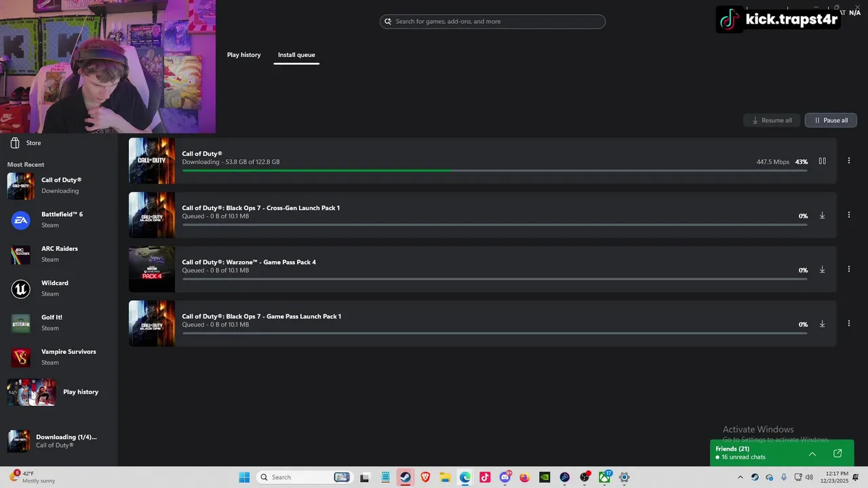This screenshot has width=868, height=488.
Task: Open Vampire Survivors in the Most Recent list
Action: click(x=59, y=357)
